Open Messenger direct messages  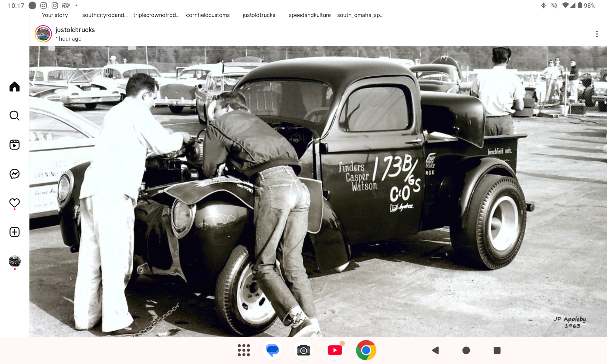[15, 174]
